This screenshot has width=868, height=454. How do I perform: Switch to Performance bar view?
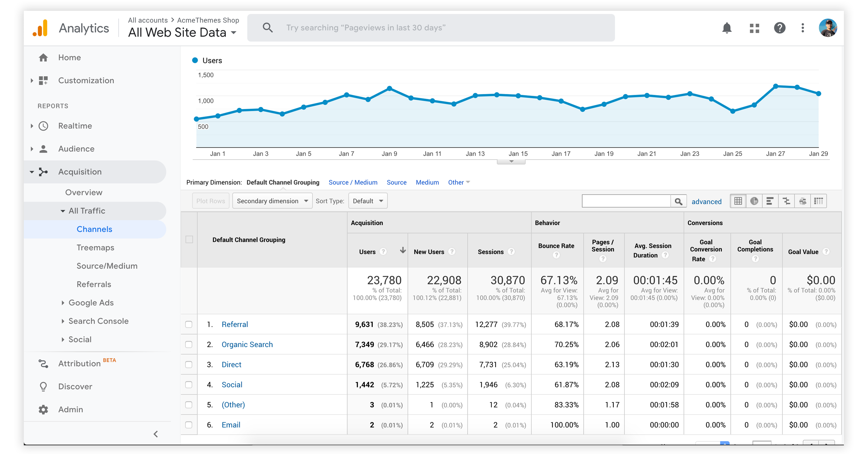(770, 201)
